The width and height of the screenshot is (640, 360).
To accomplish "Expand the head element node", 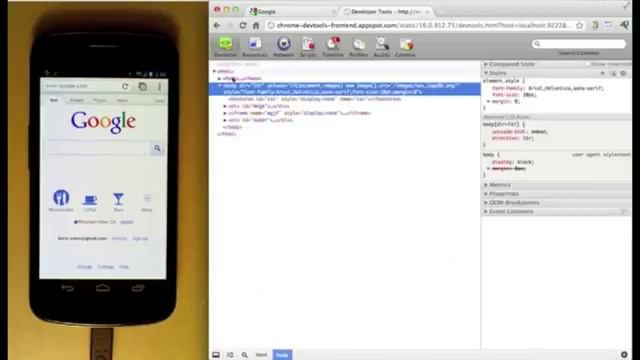I will 220,78.
